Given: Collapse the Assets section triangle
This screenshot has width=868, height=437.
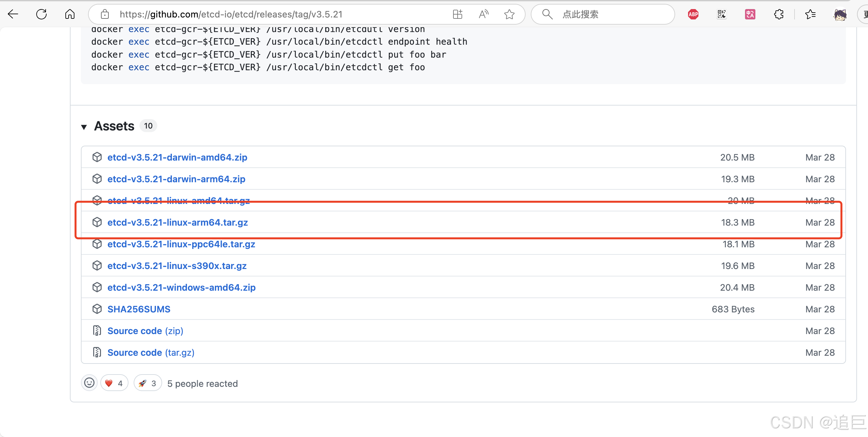Looking at the screenshot, I should click(84, 127).
